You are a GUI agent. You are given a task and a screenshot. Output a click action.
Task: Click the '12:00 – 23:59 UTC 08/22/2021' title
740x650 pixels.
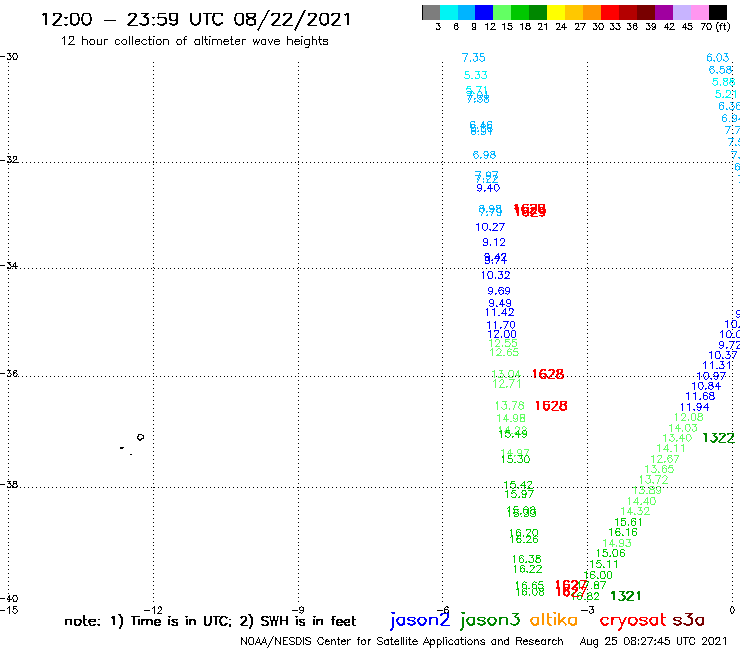(196, 19)
